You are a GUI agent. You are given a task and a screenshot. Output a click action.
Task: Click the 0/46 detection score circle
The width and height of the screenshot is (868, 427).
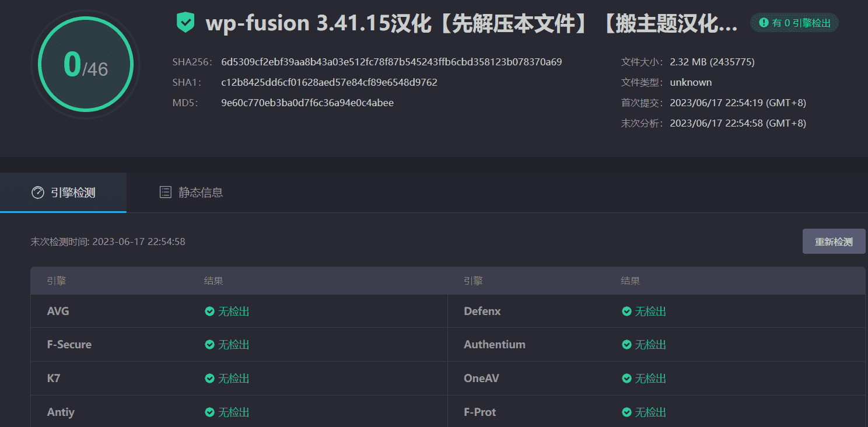tap(86, 65)
